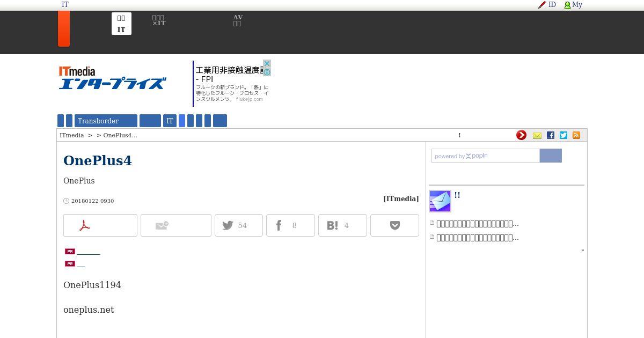The image size is (644, 338).
Task: Open the IT navigation menu item
Action: 170,121
